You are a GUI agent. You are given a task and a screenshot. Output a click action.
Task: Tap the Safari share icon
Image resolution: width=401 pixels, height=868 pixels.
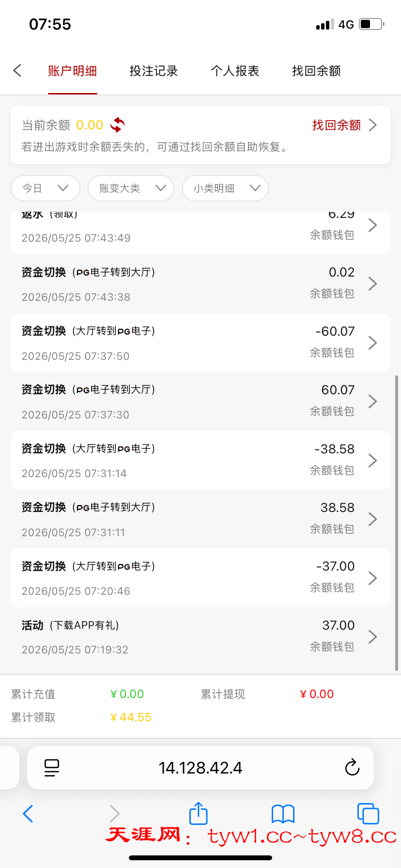click(x=198, y=813)
